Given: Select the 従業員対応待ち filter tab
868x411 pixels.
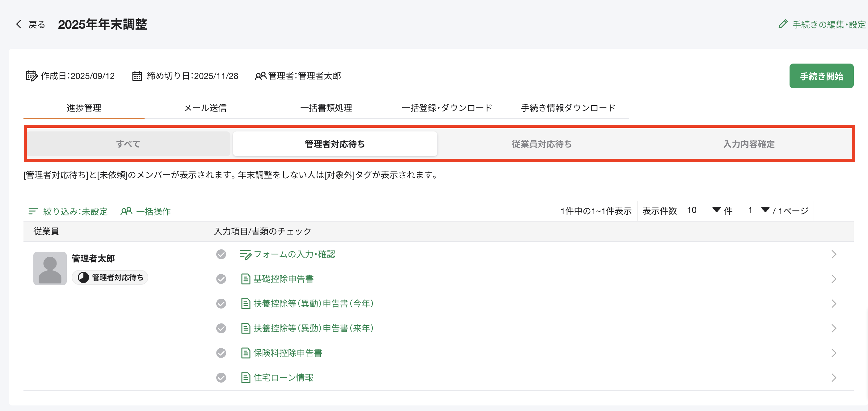Looking at the screenshot, I should [541, 144].
